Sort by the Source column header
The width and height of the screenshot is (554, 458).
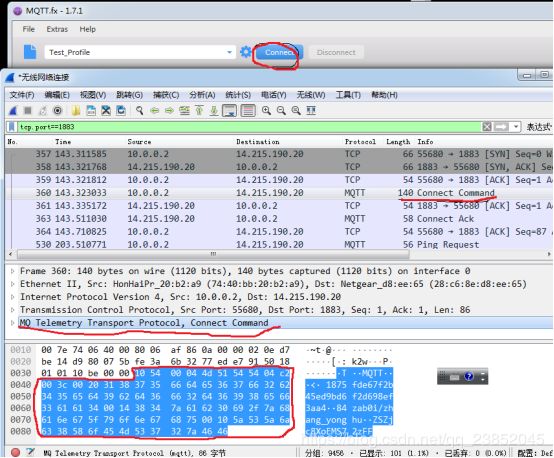click(x=139, y=141)
